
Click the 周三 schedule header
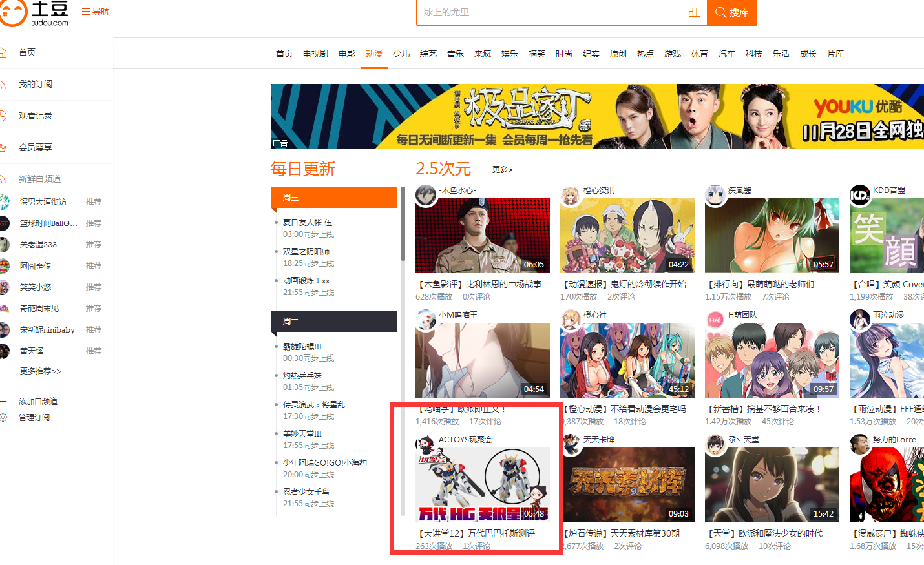pos(334,198)
